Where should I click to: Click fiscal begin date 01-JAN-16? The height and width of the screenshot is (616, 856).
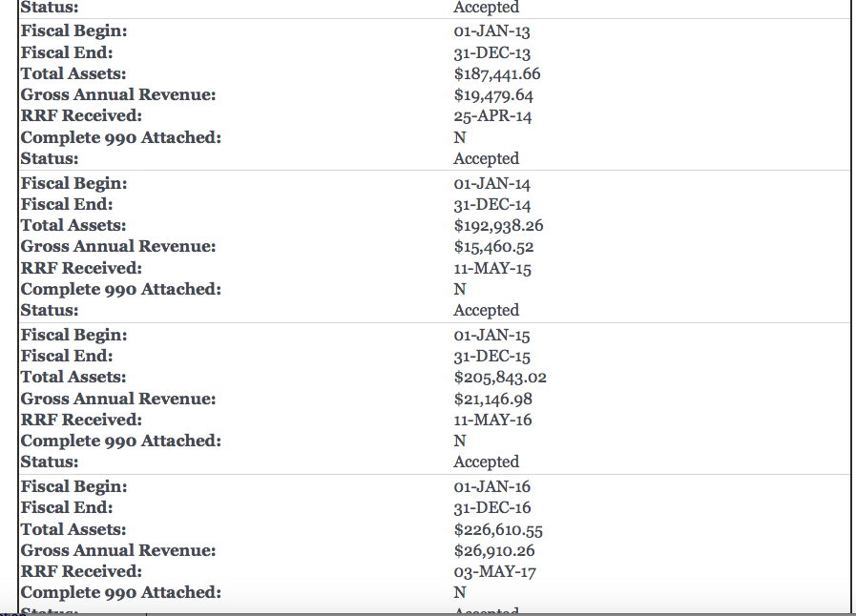(491, 486)
